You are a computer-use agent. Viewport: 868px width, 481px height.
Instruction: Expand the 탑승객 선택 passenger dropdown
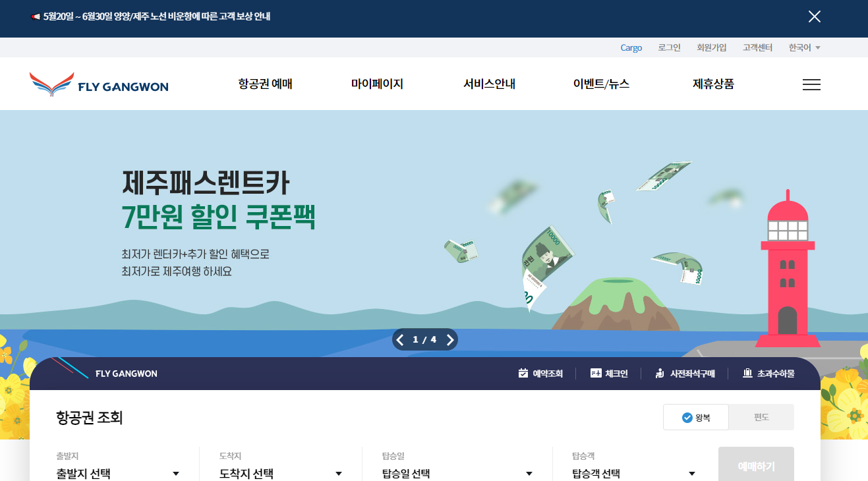point(633,472)
